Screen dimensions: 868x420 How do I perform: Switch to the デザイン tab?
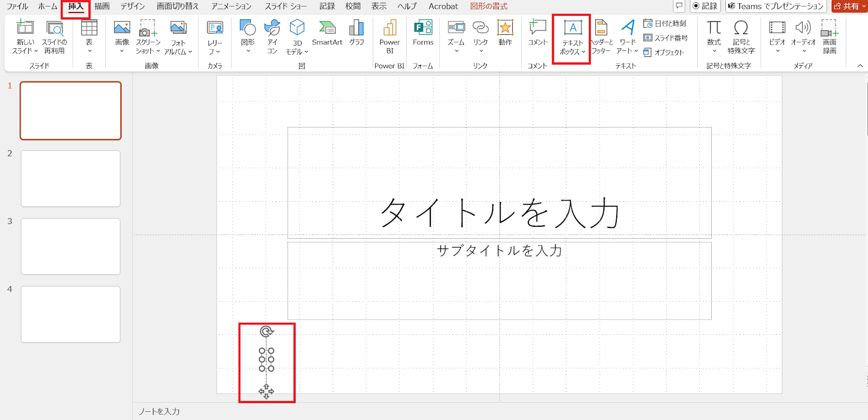click(133, 7)
